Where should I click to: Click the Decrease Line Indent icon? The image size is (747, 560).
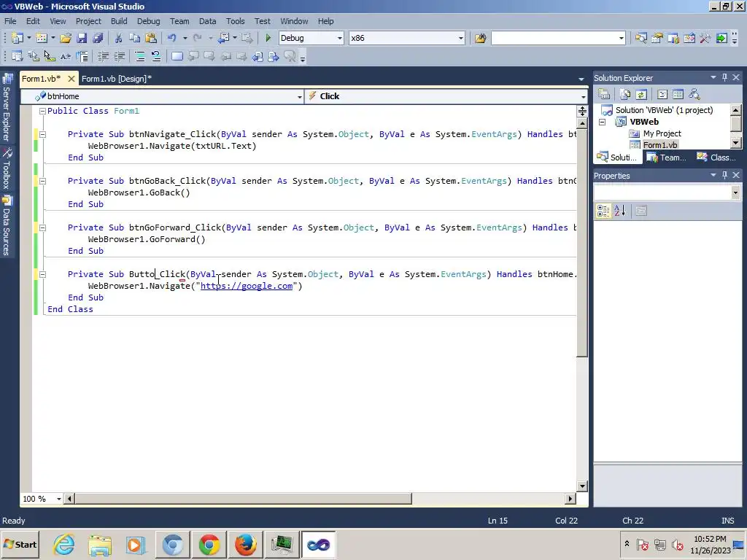(x=104, y=56)
